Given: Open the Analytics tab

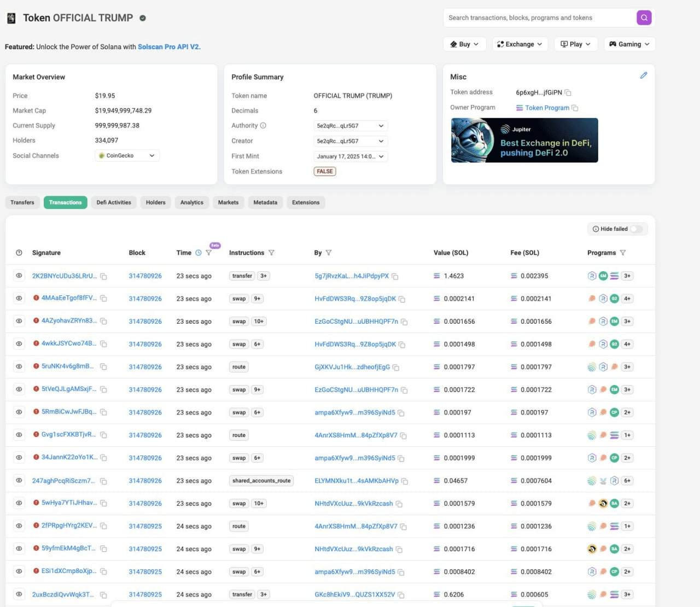Looking at the screenshot, I should pyautogui.click(x=192, y=202).
